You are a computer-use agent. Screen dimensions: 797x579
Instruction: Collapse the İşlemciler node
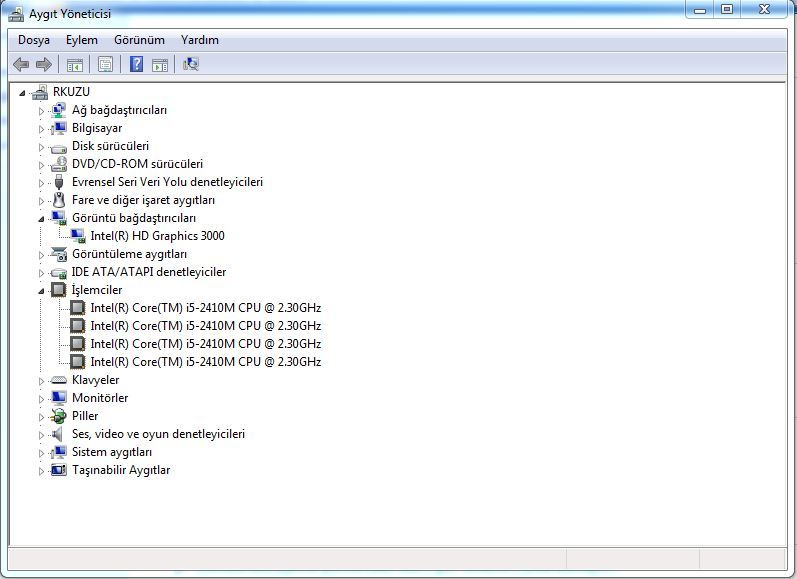pos(42,291)
